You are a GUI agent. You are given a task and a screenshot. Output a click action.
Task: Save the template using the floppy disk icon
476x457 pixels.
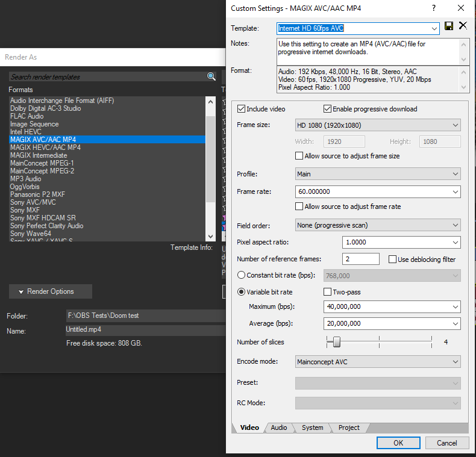(449, 26)
